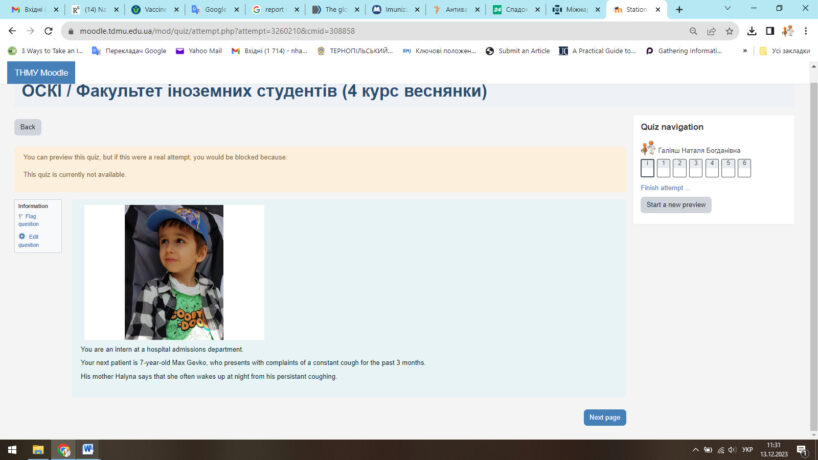Viewport: 818px width, 460px height.
Task: Go to question 2 in Quiz navigation
Action: (x=663, y=167)
